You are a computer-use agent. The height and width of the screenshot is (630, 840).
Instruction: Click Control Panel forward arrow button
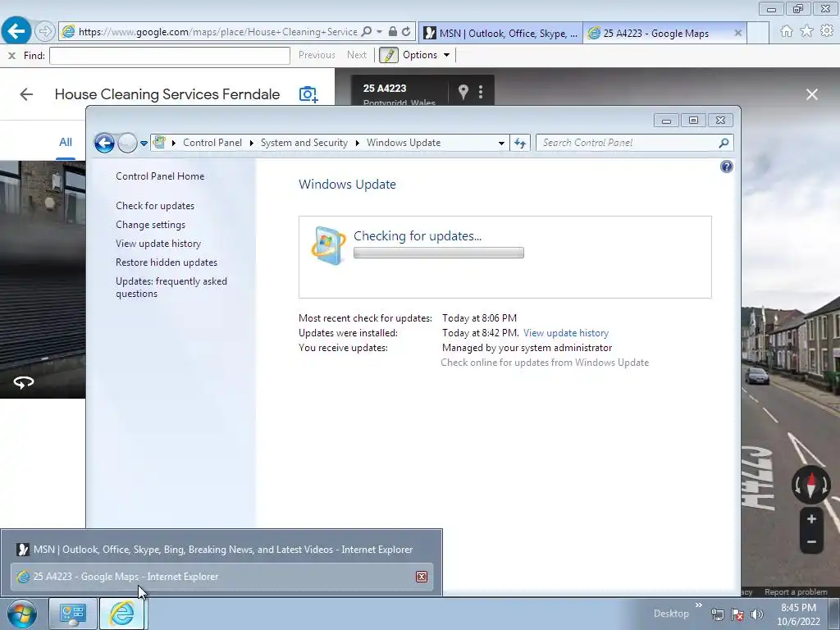(127, 143)
